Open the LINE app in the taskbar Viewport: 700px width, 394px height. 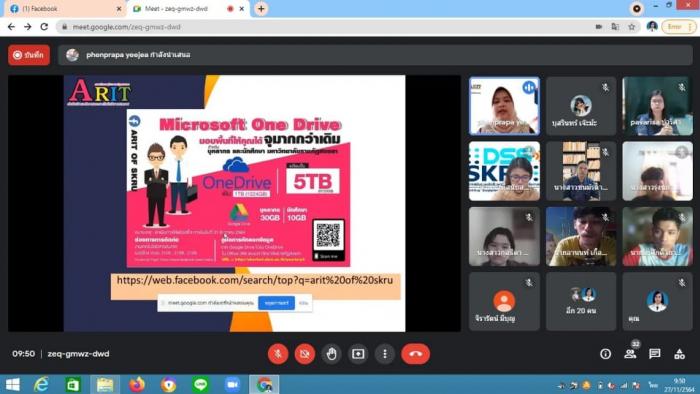pos(200,384)
